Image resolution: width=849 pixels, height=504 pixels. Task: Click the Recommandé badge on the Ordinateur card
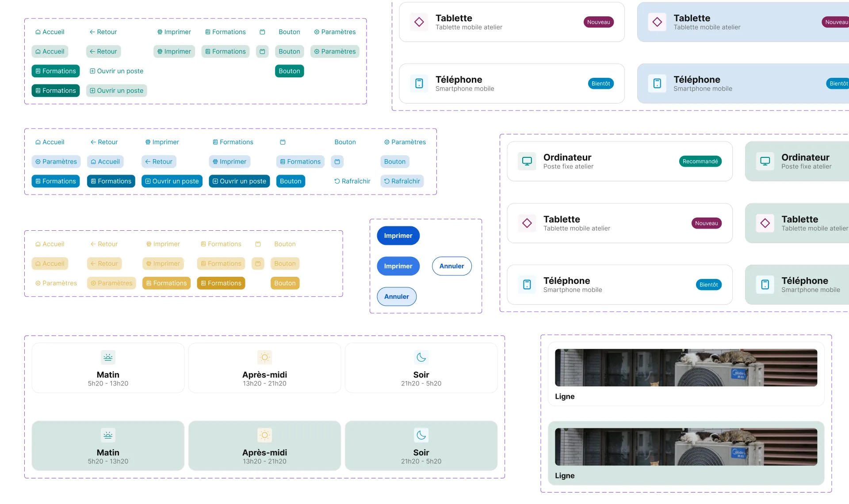tap(700, 161)
